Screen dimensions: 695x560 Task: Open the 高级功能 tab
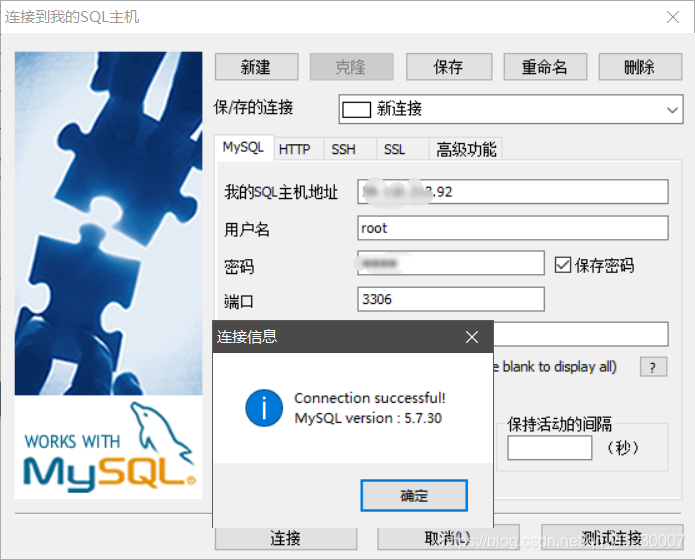pyautogui.click(x=466, y=149)
